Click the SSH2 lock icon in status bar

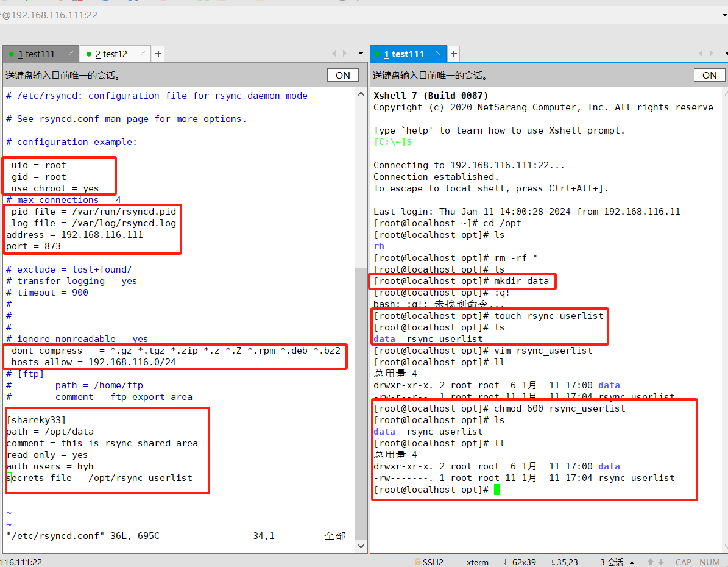pyautogui.click(x=417, y=562)
